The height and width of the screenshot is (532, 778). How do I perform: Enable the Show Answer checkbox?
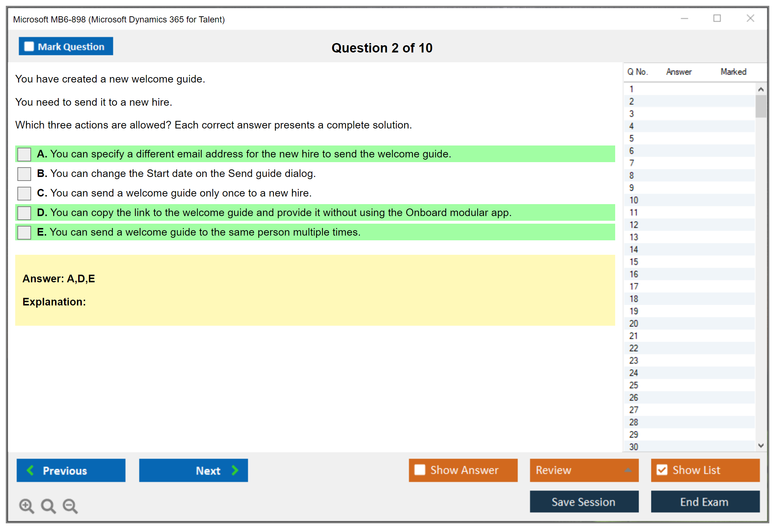420,470
